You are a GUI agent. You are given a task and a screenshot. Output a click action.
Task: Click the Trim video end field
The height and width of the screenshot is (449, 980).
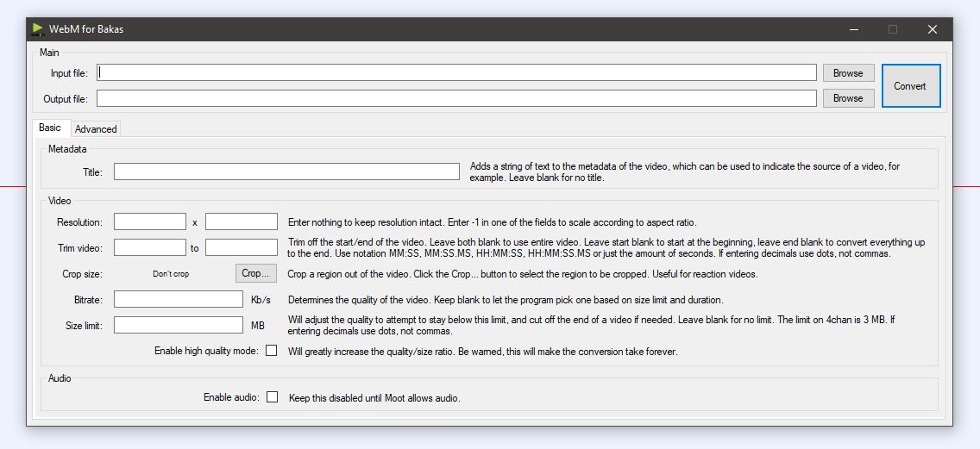pyautogui.click(x=242, y=247)
